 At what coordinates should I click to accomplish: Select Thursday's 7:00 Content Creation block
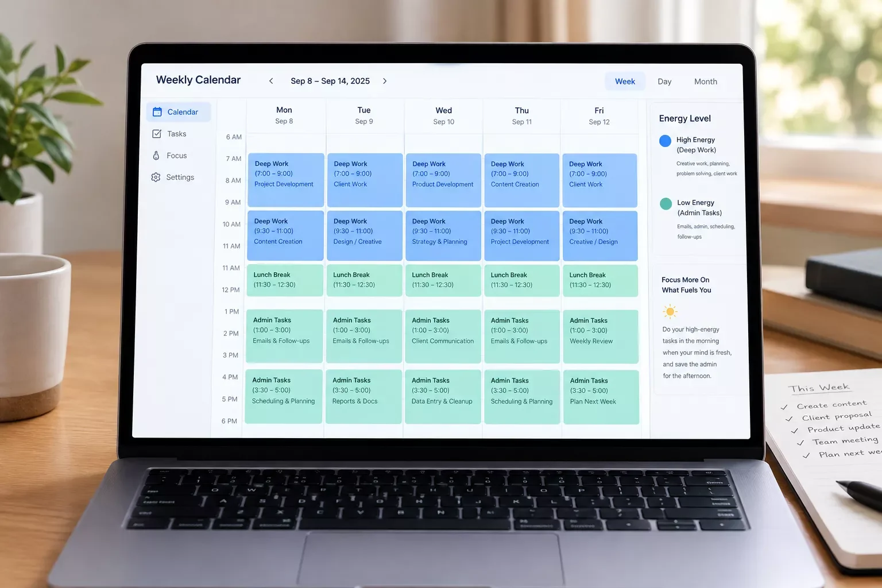[522, 180]
